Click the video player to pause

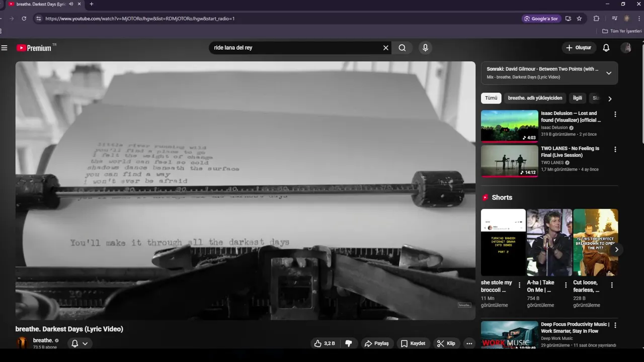pos(245,191)
